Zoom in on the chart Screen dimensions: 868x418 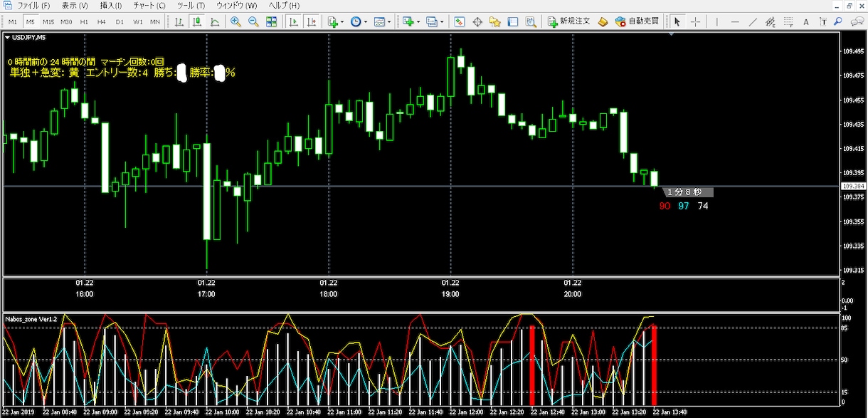pyautogui.click(x=235, y=21)
